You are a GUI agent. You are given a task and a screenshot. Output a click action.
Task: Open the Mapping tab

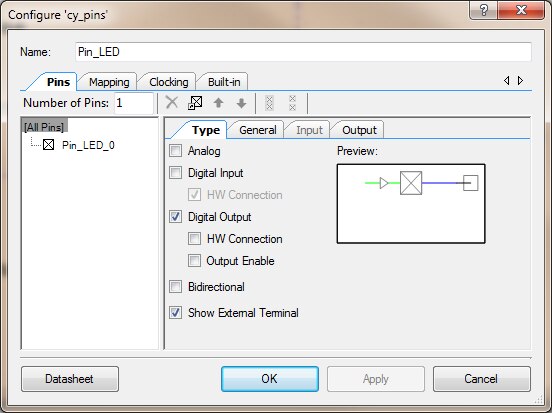[109, 82]
